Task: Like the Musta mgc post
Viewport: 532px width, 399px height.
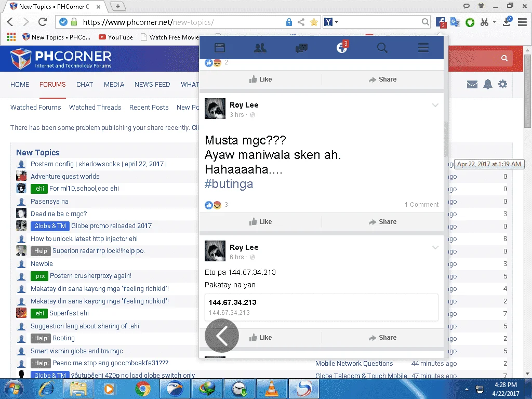Action: click(x=260, y=222)
